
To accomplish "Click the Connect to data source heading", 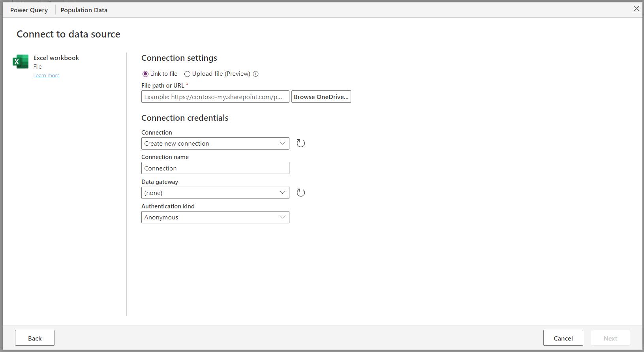I will point(68,34).
